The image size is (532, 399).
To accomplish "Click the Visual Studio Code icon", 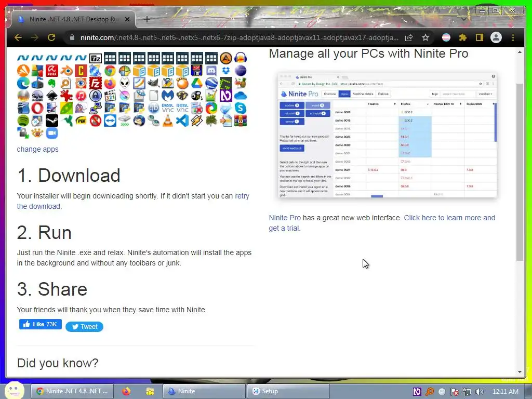I will pos(182,121).
